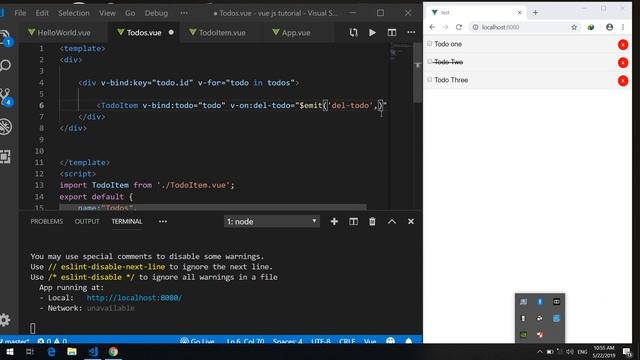Image resolution: width=640 pixels, height=360 pixels.
Task: Show more panel tabs via ellipsis
Action: tap(163, 221)
